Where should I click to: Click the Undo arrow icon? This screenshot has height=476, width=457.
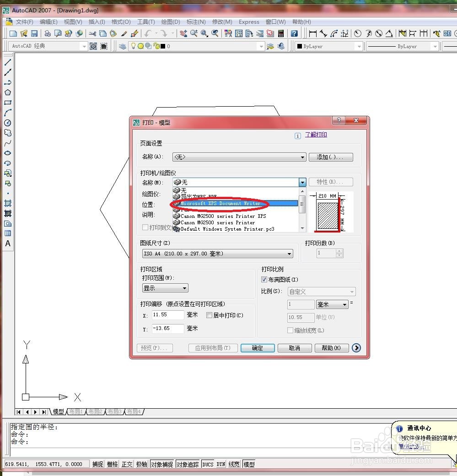(x=148, y=33)
